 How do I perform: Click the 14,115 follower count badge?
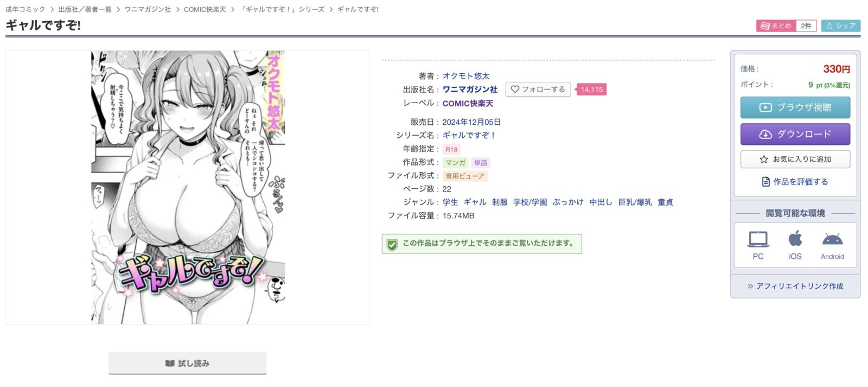point(591,90)
